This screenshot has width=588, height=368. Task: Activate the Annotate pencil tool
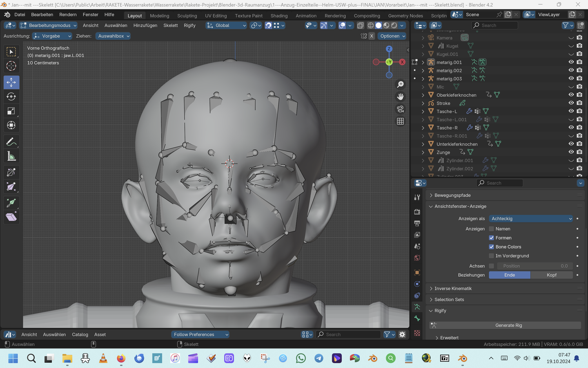coord(11,142)
